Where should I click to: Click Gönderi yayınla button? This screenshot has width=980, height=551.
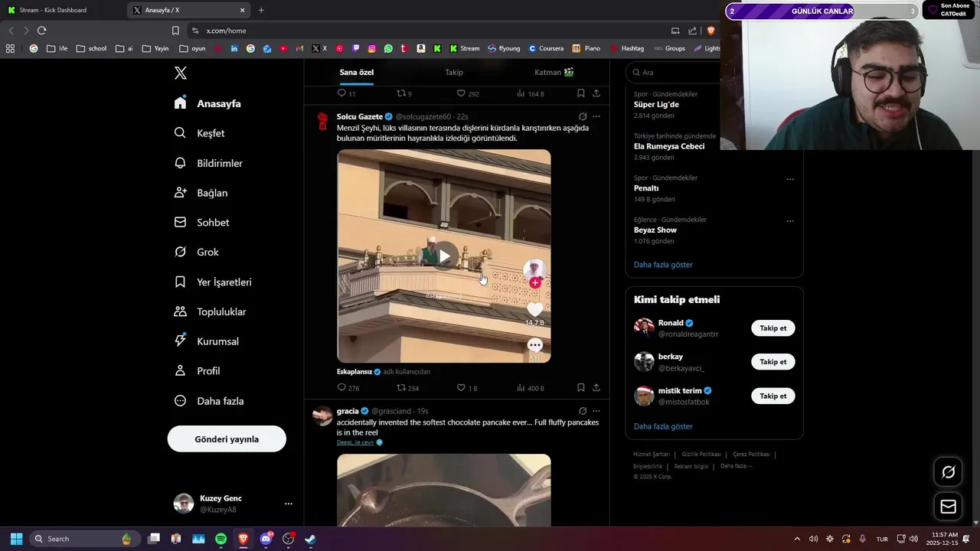227,439
